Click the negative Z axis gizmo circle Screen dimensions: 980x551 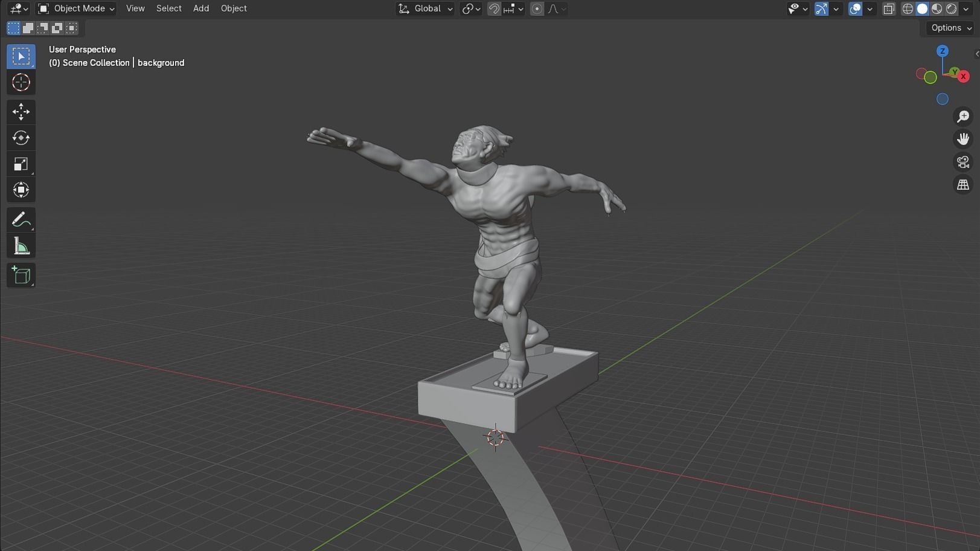click(943, 99)
